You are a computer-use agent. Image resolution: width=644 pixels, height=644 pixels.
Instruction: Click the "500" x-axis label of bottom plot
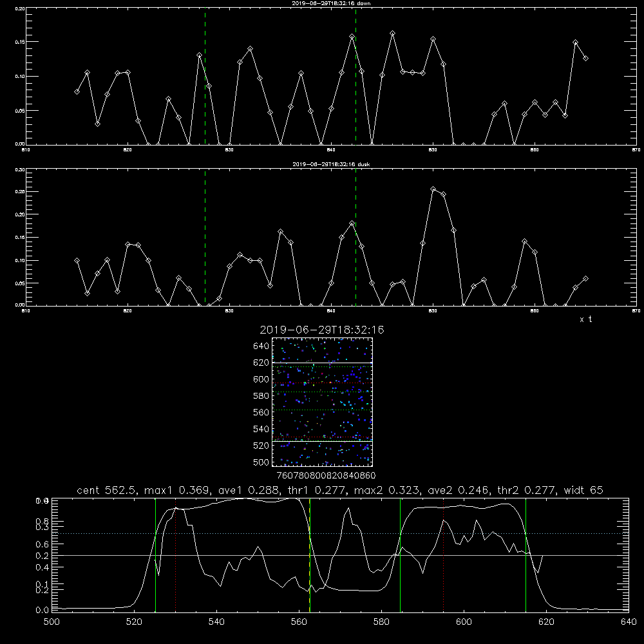click(x=52, y=622)
